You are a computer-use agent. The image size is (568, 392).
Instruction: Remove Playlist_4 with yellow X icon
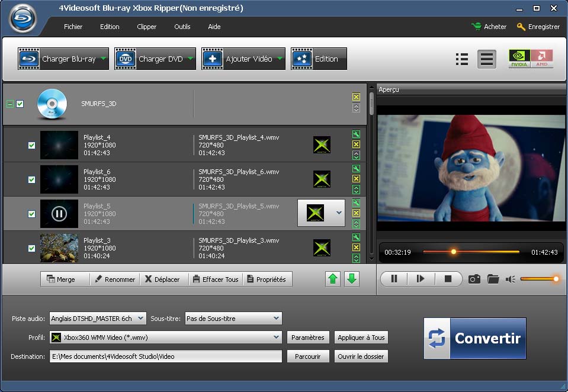point(356,144)
